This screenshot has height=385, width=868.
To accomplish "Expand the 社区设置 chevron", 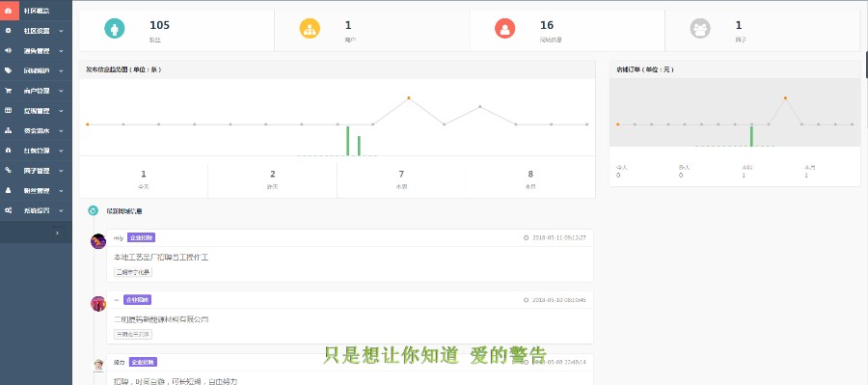I will (x=61, y=31).
